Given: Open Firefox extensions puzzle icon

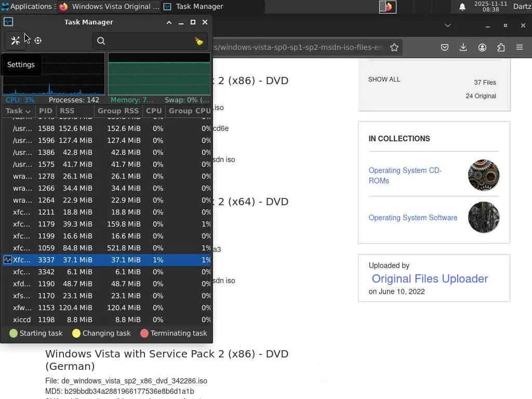Looking at the screenshot, I should [501, 47].
